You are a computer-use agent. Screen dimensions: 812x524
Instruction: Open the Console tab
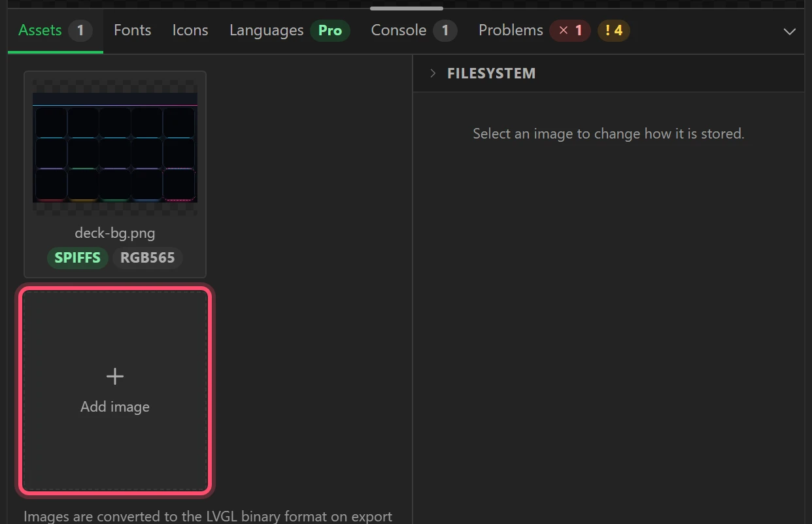coord(414,31)
